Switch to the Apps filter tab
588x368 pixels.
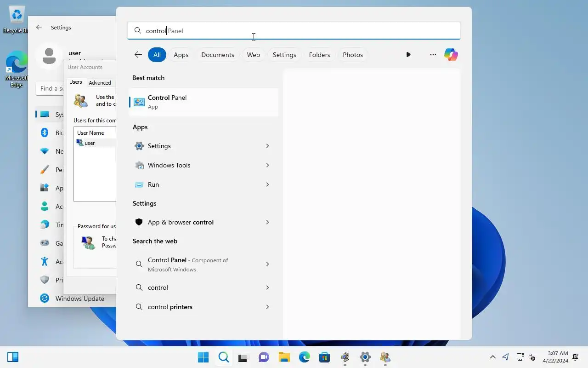(x=181, y=55)
